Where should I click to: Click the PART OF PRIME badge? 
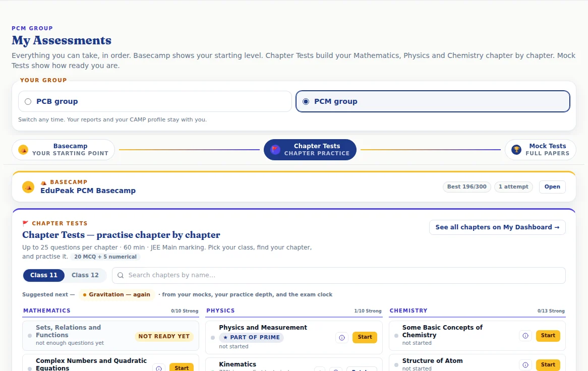click(251, 337)
